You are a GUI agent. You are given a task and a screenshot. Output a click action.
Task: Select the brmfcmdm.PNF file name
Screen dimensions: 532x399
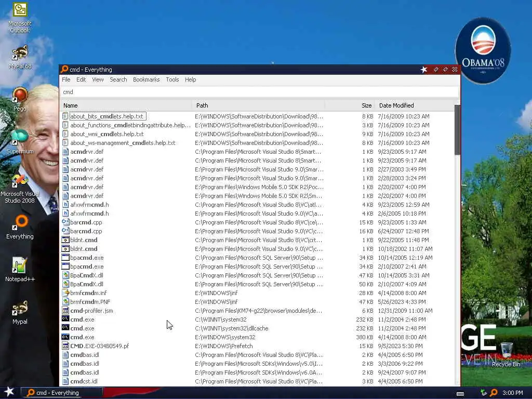(90, 302)
